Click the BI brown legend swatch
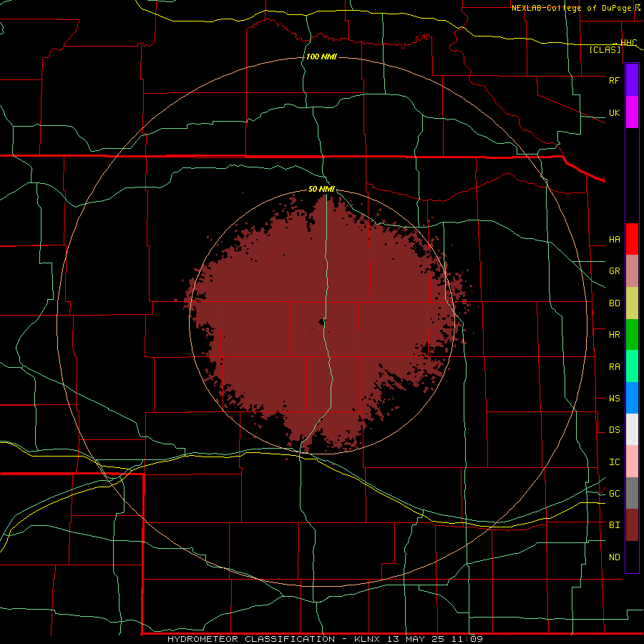 coord(632,525)
